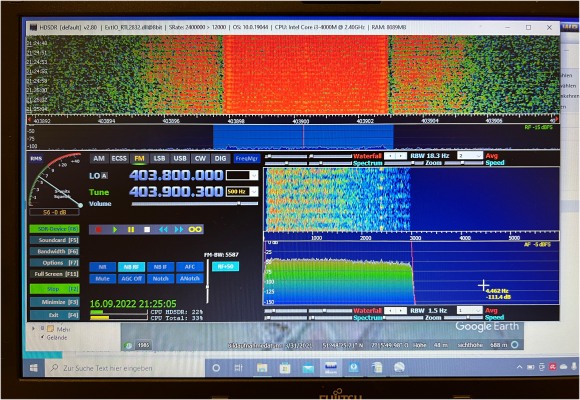Toggle NB IF noise blanker
This screenshot has height=400, width=580.
point(160,267)
